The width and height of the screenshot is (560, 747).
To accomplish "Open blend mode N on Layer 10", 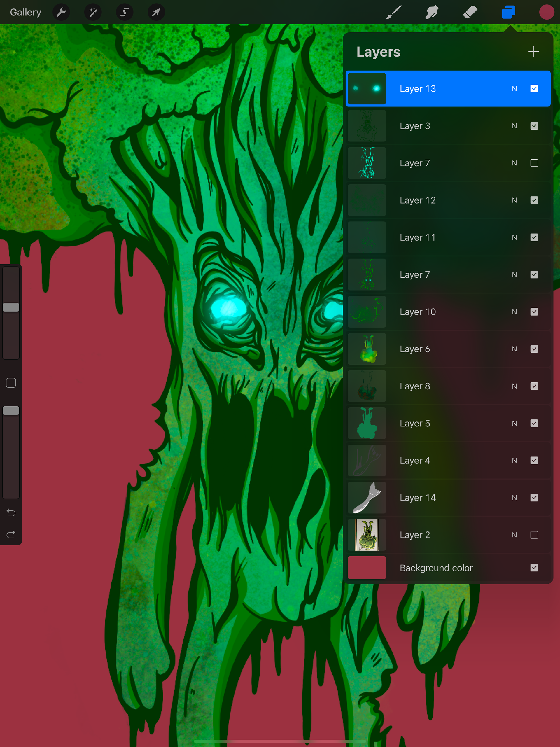I will (x=514, y=312).
